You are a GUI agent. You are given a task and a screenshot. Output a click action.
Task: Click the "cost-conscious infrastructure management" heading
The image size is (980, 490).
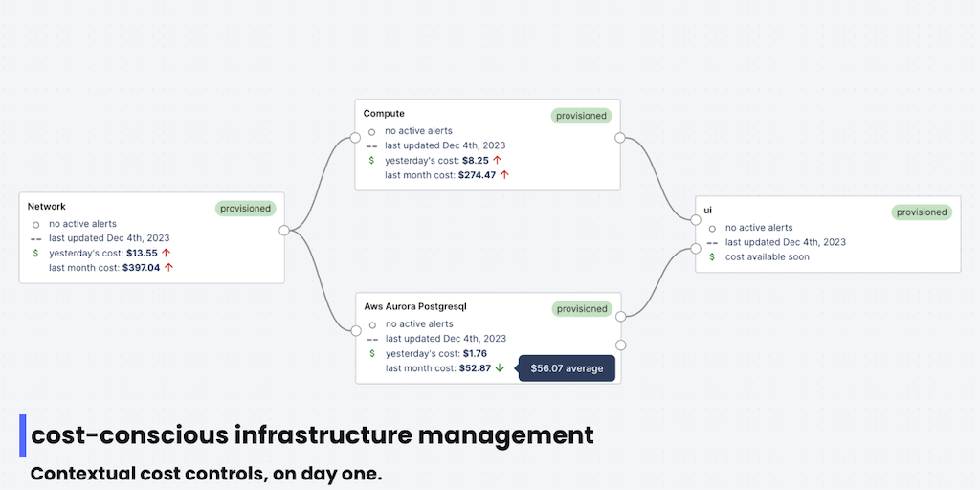point(312,435)
